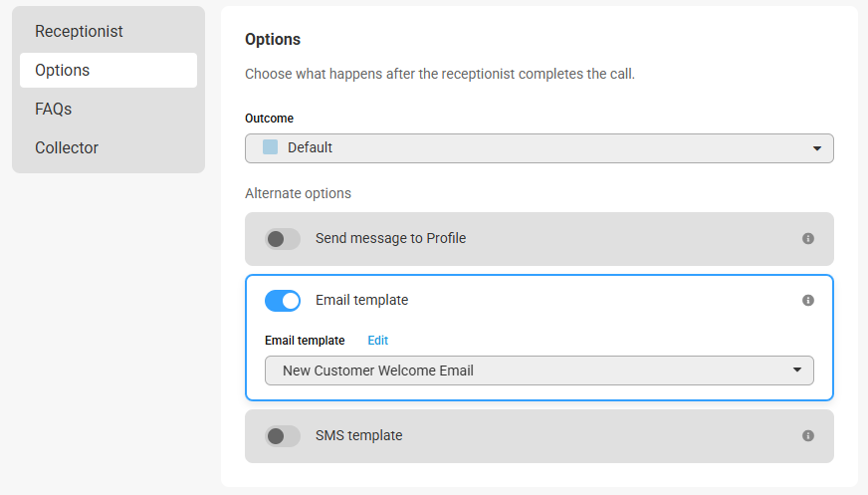868x495 pixels.
Task: Disable the Email template toggle
Action: tap(283, 301)
